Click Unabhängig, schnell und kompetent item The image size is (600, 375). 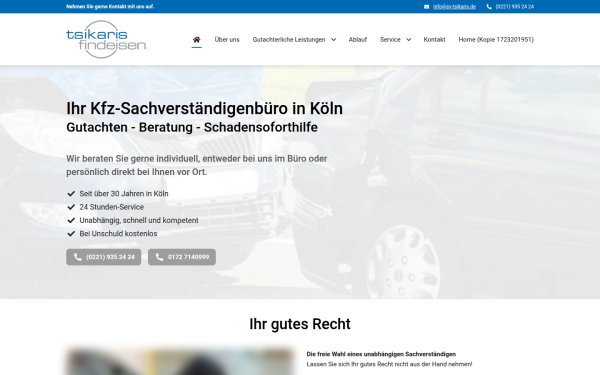[139, 220]
